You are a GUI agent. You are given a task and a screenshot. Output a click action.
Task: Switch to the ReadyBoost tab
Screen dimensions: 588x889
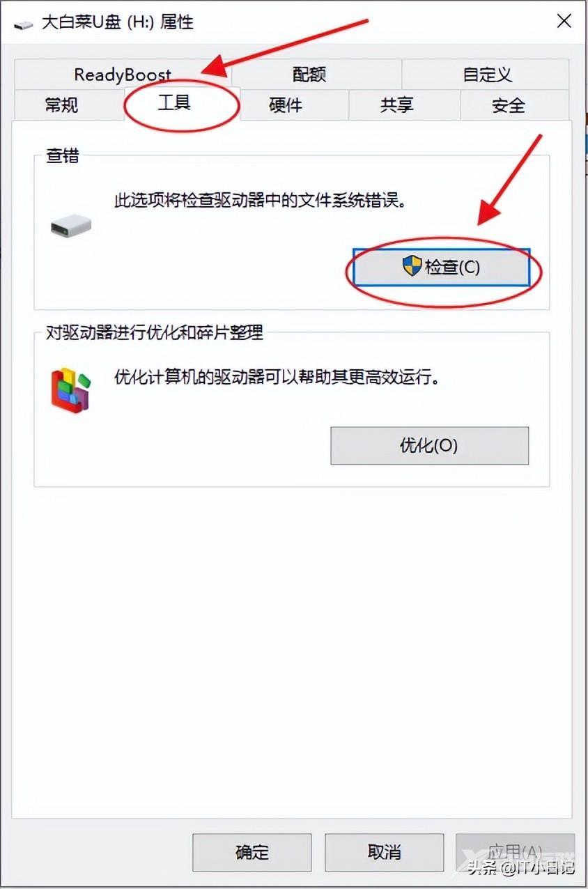tap(123, 74)
